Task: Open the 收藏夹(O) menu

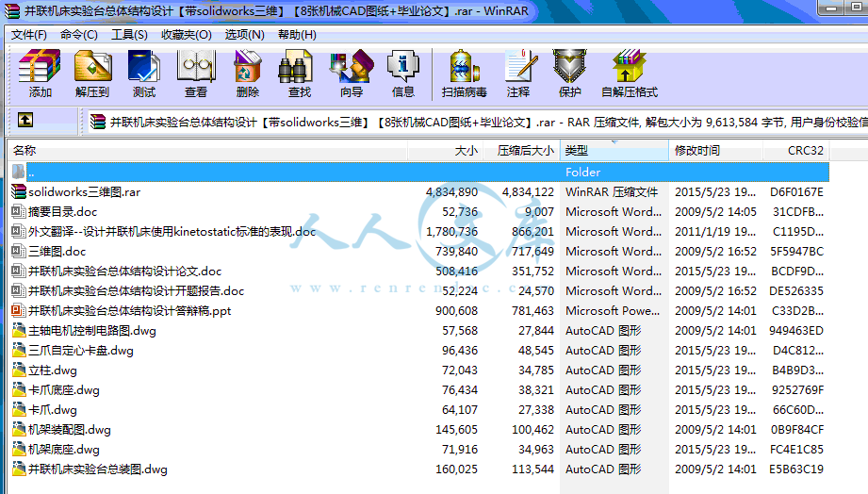Action: (187, 35)
